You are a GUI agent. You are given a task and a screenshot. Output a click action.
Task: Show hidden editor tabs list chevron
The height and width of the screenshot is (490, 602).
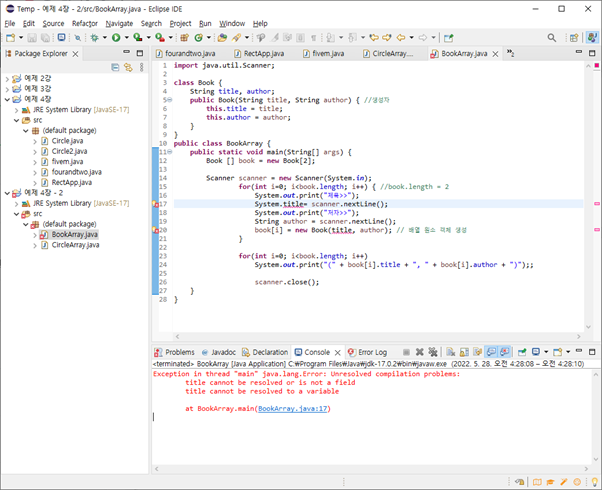pos(510,53)
